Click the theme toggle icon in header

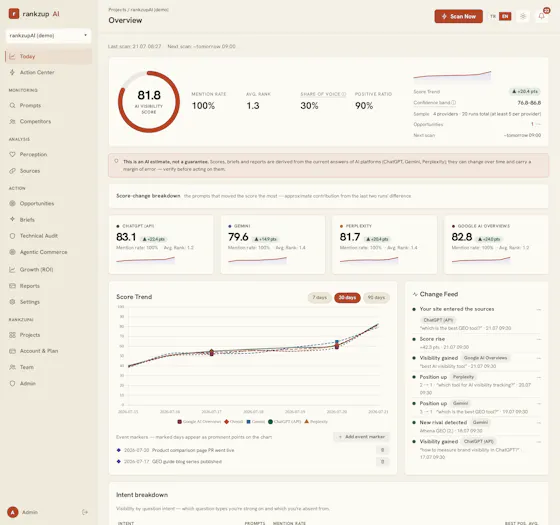[x=523, y=16]
